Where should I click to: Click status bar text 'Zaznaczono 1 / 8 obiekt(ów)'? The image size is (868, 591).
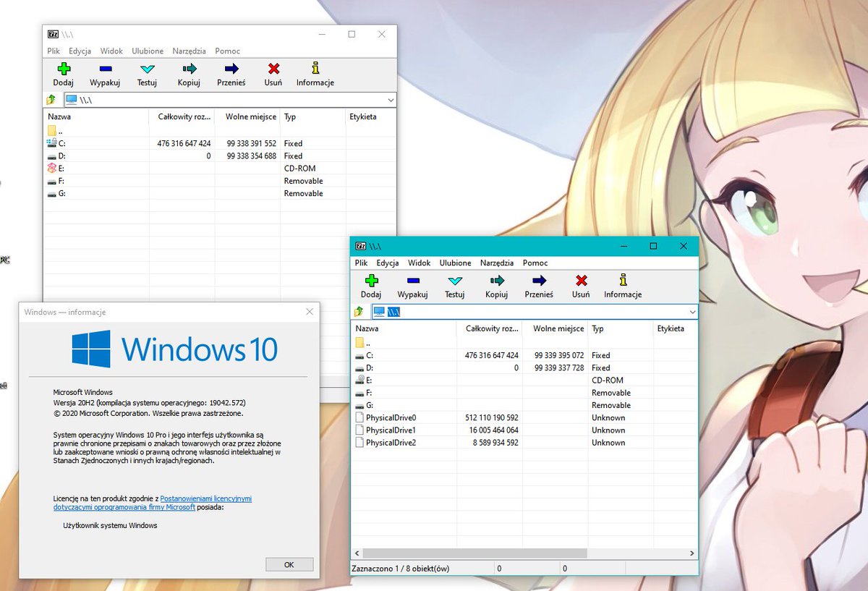[x=401, y=569]
